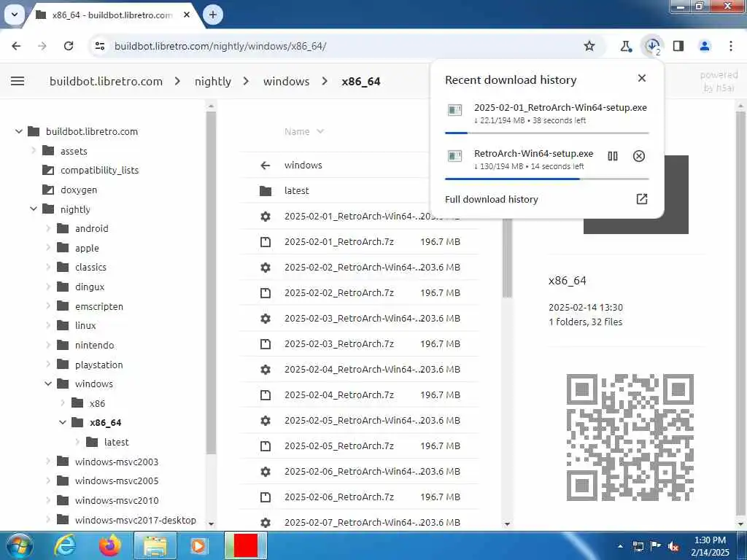Download 2025-02-01_RetroArch.7z
This screenshot has width=747, height=560.
pyautogui.click(x=360, y=241)
